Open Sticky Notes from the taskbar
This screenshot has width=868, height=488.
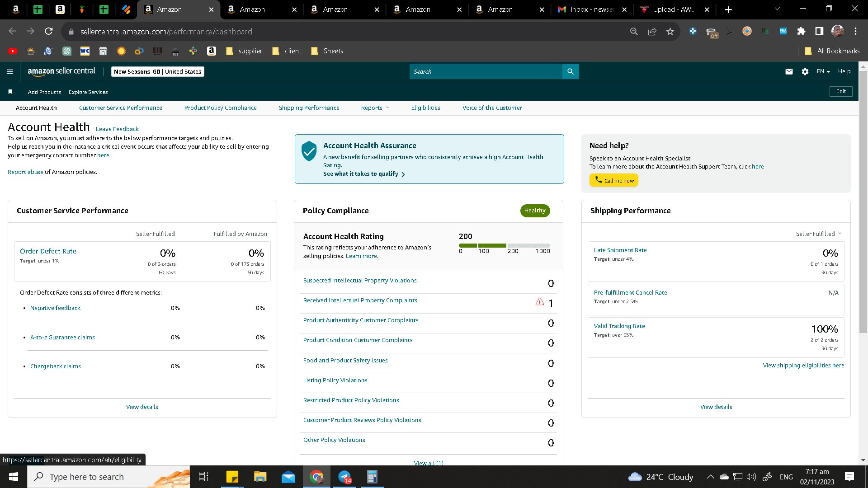point(232,477)
